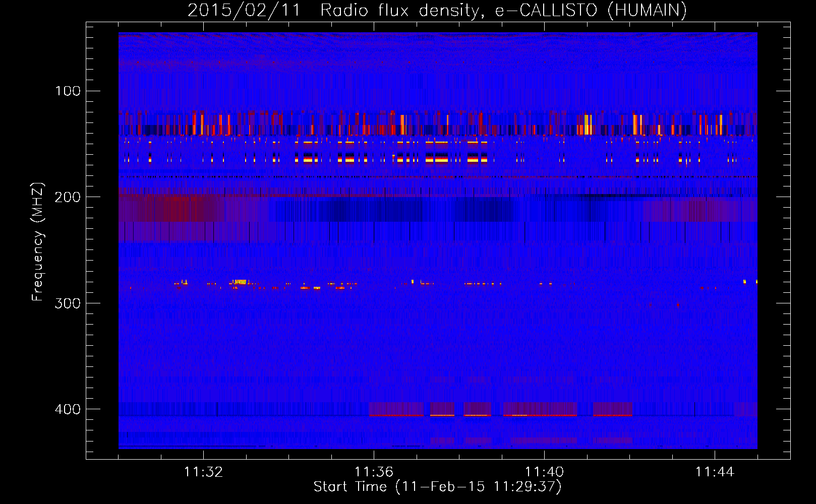Click the 300 frequency tick label

coord(68,303)
